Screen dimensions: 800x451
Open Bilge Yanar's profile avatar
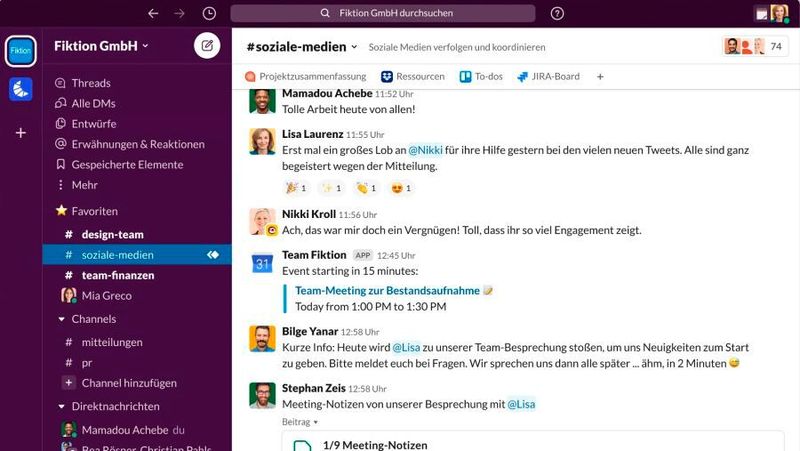tap(262, 339)
